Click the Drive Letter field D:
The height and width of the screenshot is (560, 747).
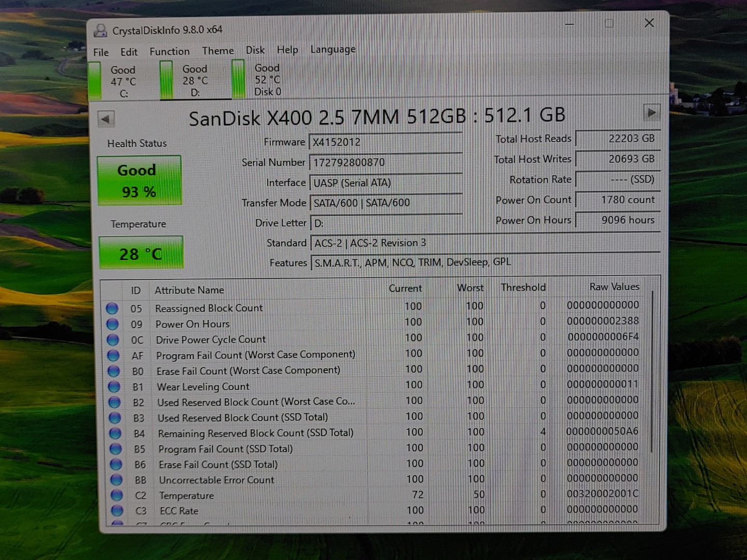[386, 223]
